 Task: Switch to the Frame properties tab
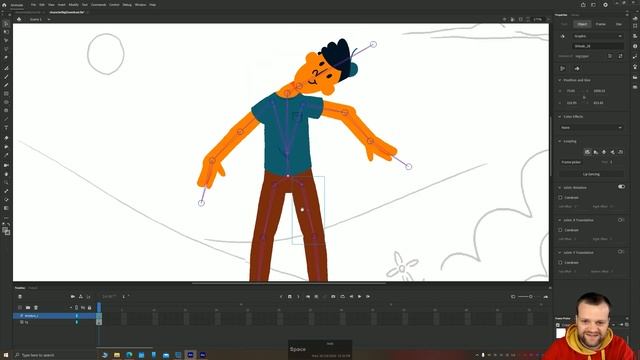pyautogui.click(x=600, y=24)
